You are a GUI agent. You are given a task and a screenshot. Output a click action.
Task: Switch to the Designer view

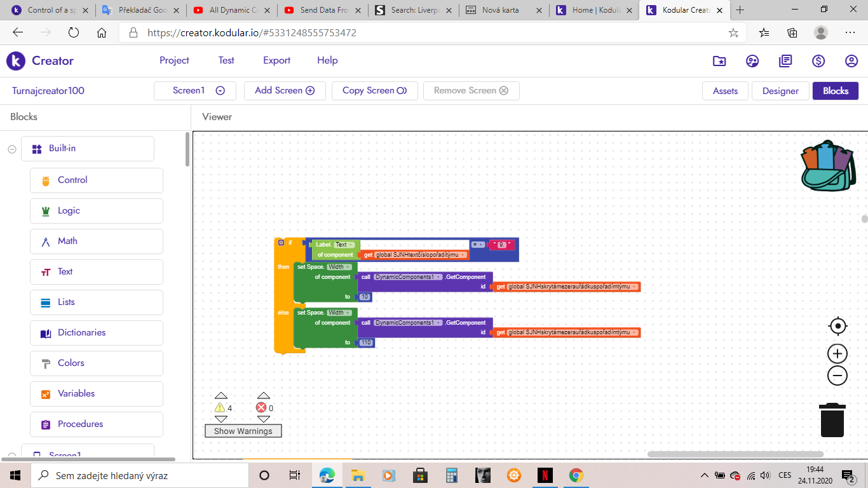tap(780, 91)
